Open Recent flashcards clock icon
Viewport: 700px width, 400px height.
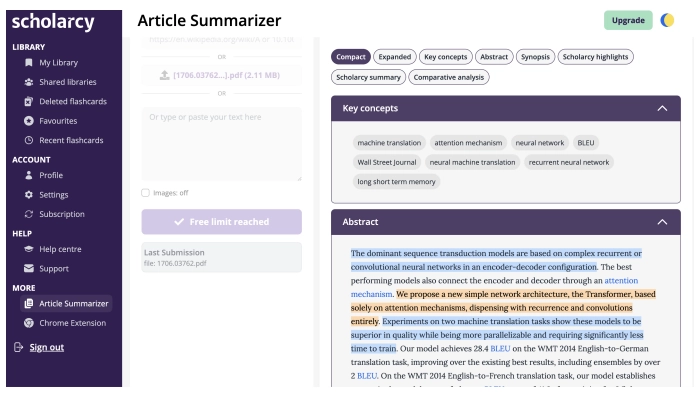click(29, 140)
